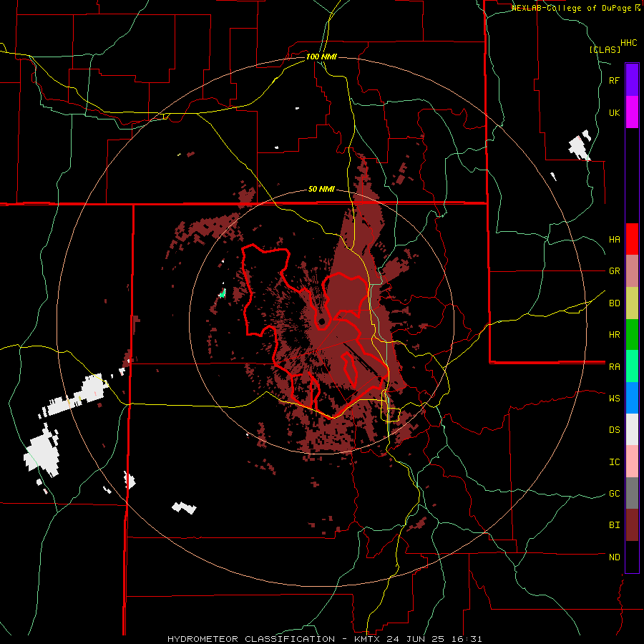Click the HR green legend swatch

632,335
